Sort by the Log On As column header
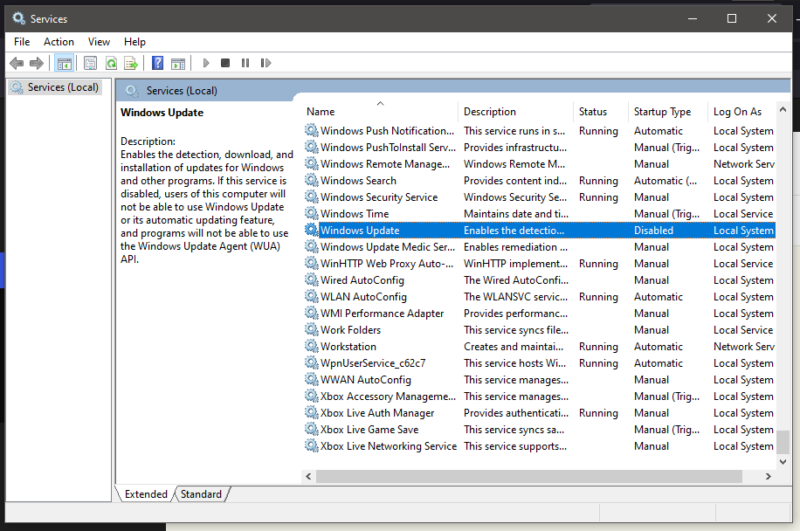 (741, 111)
